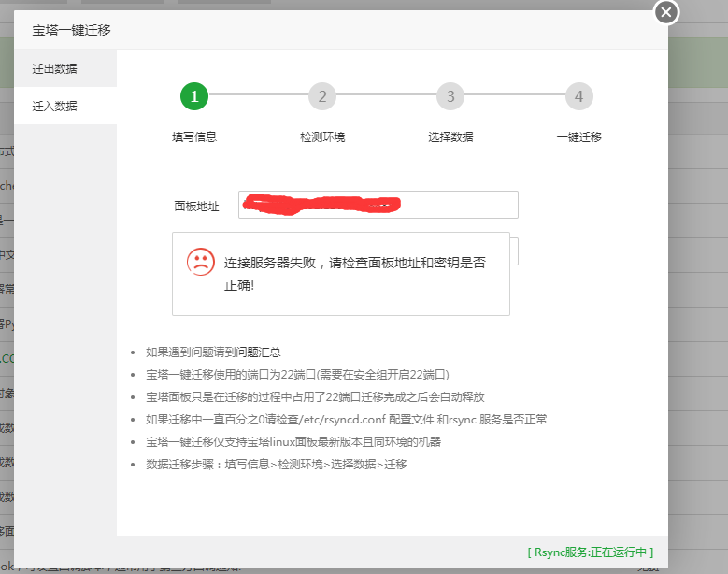Click the tip about 22端口 security group

297,375
